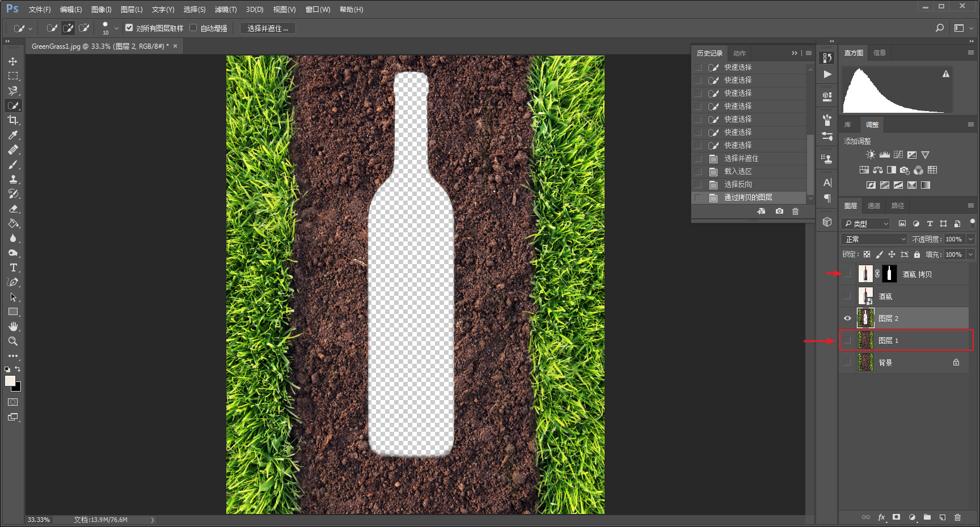This screenshot has height=527, width=980.
Task: Click the new group folder icon
Action: (x=927, y=517)
